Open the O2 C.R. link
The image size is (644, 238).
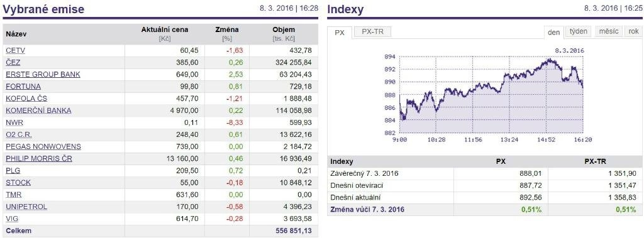[19, 134]
